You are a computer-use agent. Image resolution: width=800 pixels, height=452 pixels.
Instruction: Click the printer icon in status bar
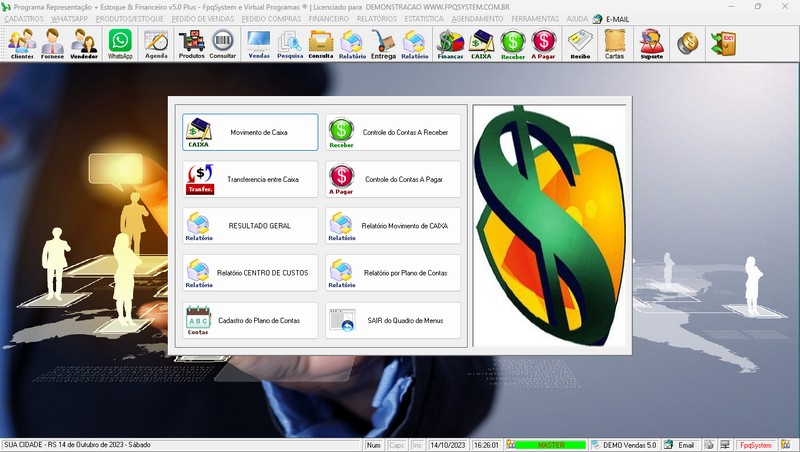[x=709, y=445]
